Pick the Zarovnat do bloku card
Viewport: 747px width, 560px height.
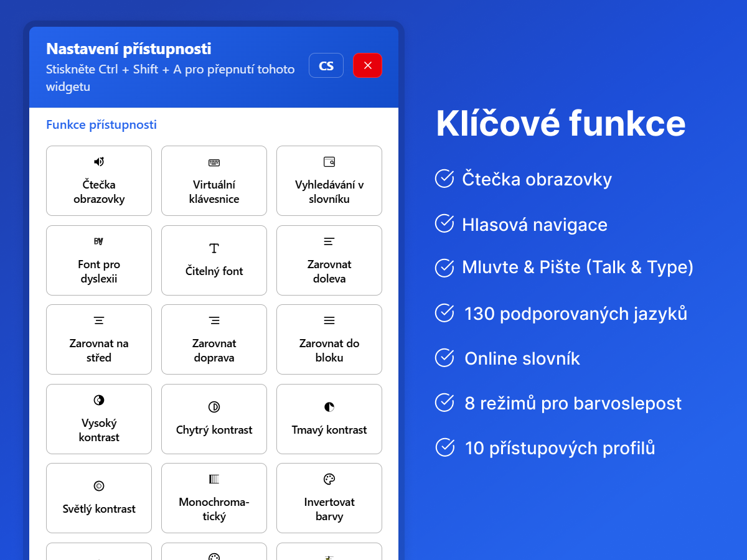(x=329, y=339)
